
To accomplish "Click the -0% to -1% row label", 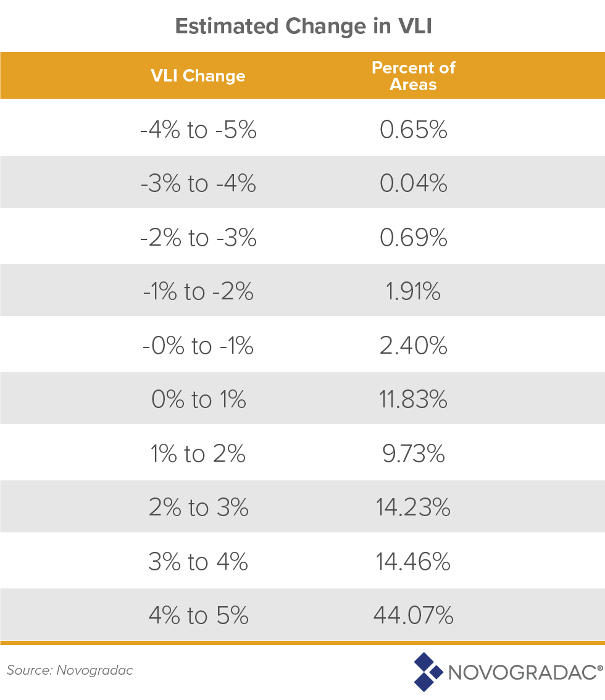I will point(198,346).
